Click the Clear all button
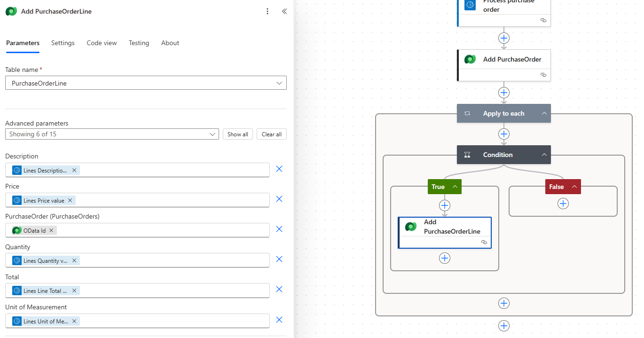Image resolution: width=644 pixels, height=338 pixels. click(271, 134)
